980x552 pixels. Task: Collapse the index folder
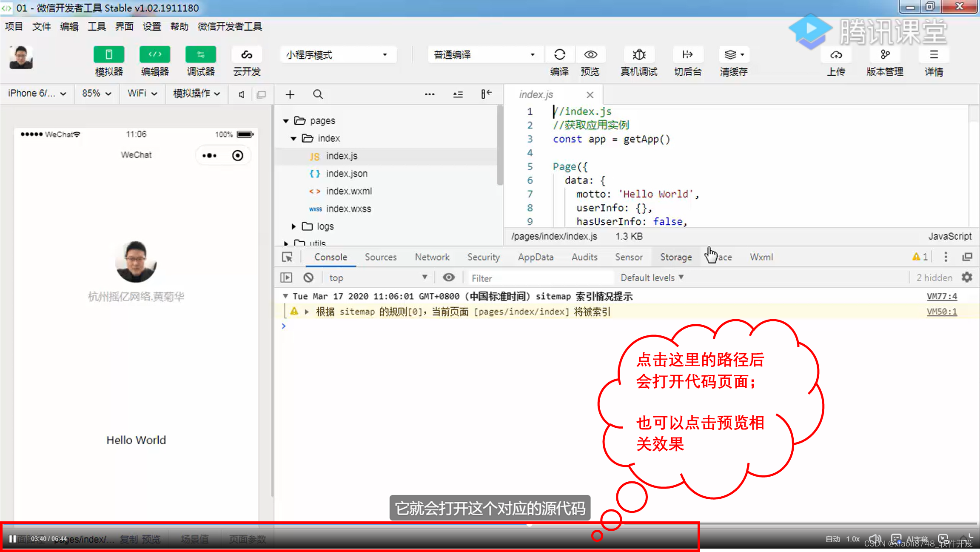(x=293, y=139)
